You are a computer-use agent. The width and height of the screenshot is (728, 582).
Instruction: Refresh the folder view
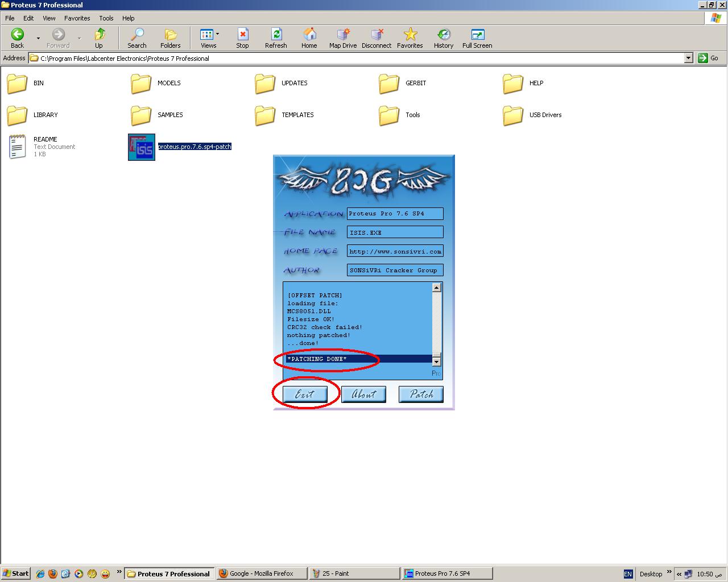click(x=276, y=38)
